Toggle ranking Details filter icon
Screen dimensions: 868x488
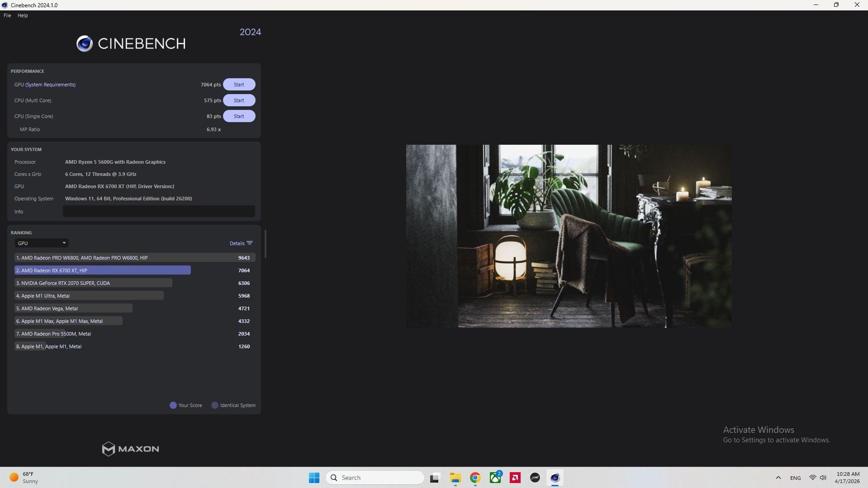point(250,243)
